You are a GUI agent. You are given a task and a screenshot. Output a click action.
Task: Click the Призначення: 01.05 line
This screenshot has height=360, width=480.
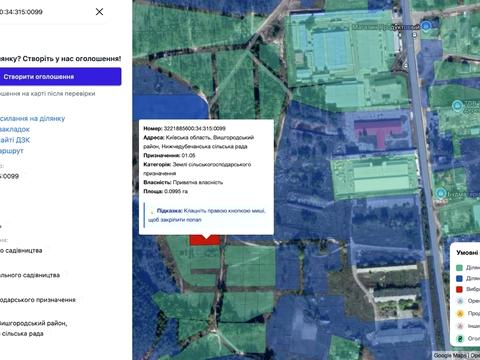pyautogui.click(x=169, y=155)
